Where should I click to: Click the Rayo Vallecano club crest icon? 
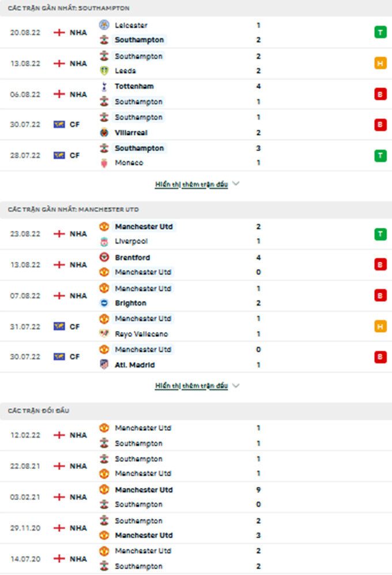click(x=104, y=334)
